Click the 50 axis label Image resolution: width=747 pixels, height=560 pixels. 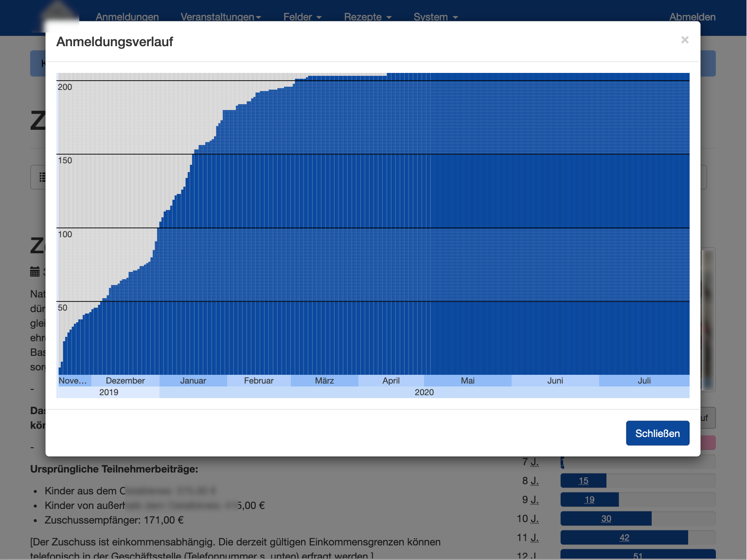click(63, 308)
